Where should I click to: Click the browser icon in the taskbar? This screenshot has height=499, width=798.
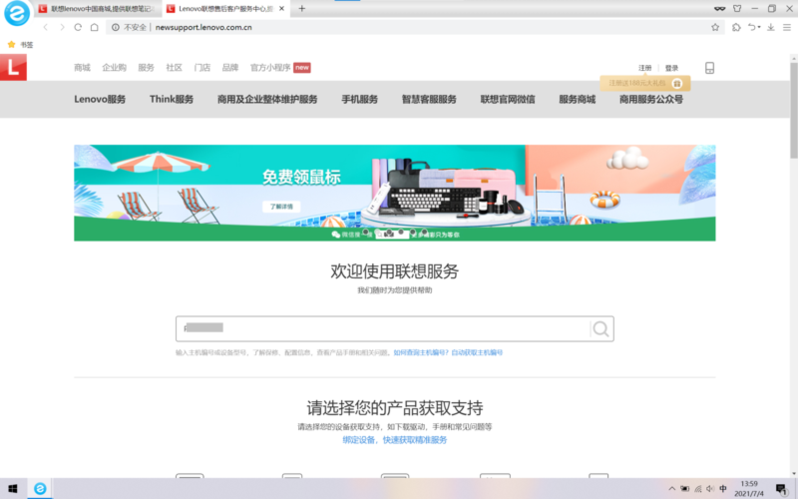click(x=40, y=489)
